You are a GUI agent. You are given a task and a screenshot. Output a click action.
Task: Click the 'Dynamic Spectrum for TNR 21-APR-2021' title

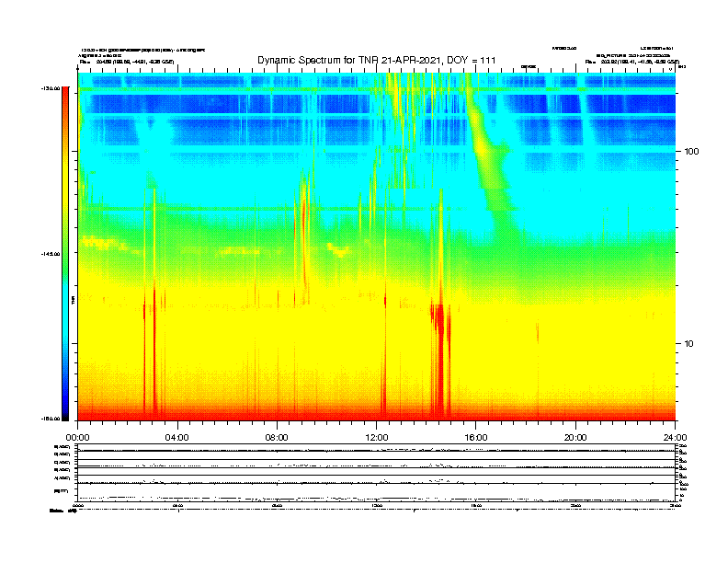tap(377, 61)
